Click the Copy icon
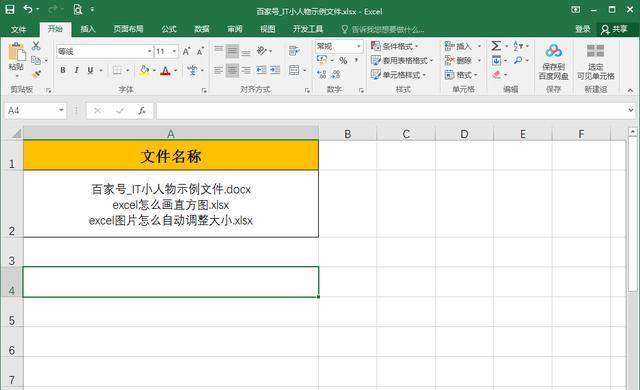 pyautogui.click(x=36, y=60)
